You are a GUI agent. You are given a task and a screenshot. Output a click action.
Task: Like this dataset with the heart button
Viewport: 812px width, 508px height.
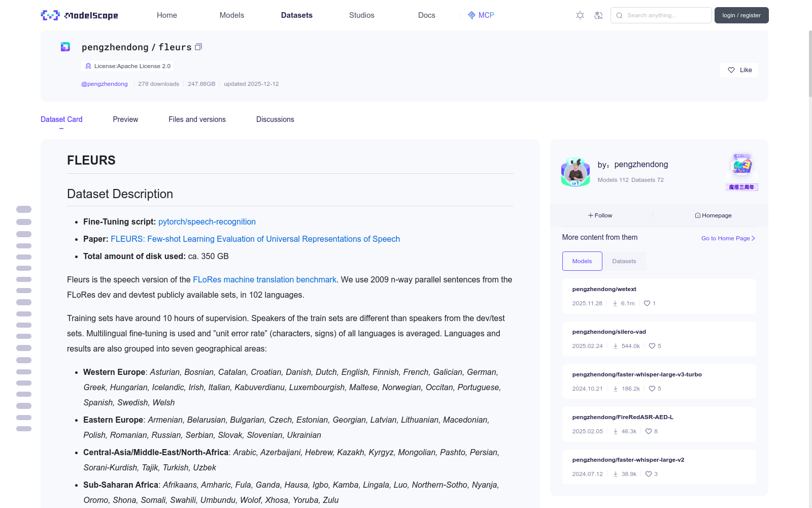(739, 70)
